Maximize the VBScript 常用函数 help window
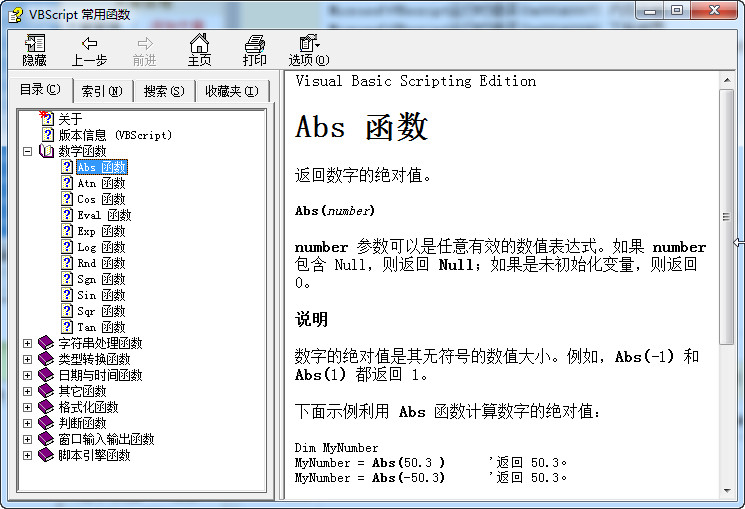 click(x=677, y=10)
